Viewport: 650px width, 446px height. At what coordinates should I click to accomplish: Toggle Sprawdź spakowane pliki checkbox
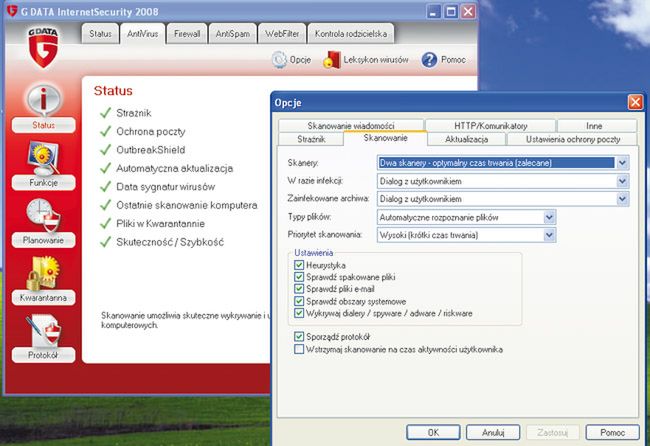pos(299,277)
